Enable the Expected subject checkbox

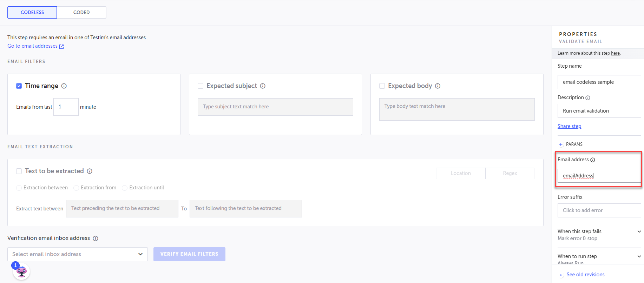click(201, 86)
